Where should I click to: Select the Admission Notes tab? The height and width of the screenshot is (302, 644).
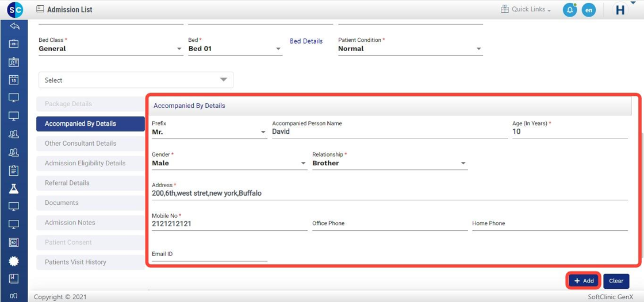coord(90,223)
